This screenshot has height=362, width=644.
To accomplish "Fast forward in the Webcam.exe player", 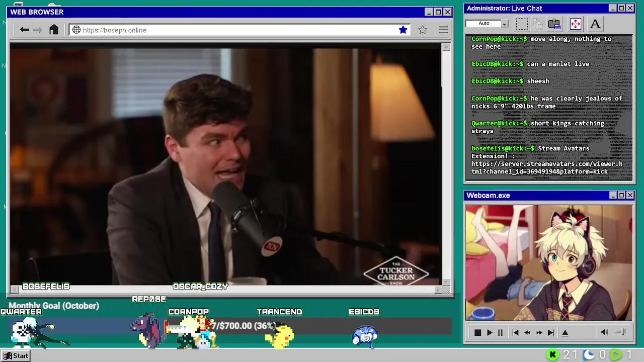I will 539,332.
